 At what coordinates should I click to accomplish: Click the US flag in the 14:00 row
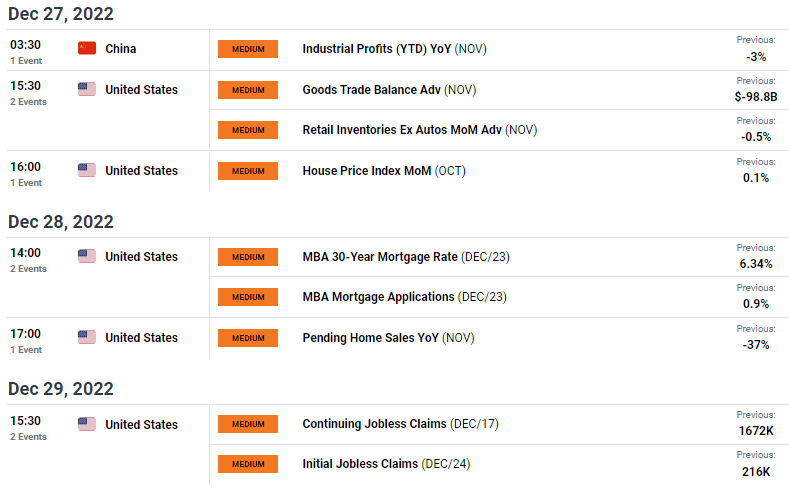click(87, 256)
